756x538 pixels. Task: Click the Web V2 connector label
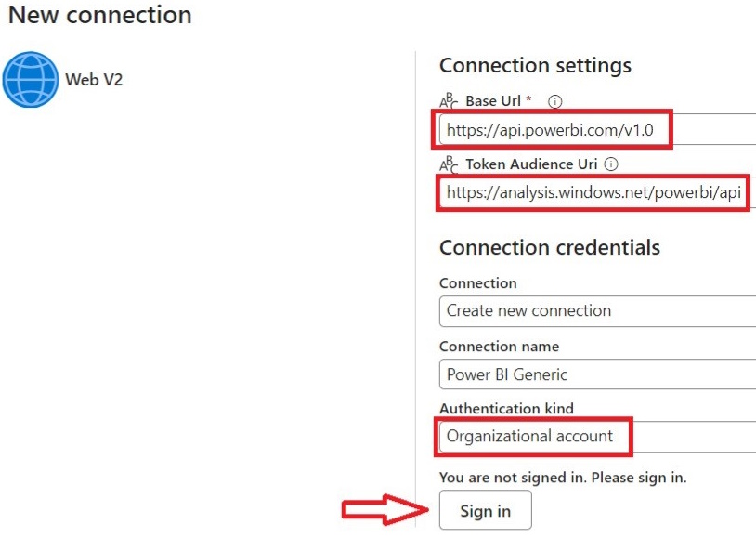coord(94,80)
